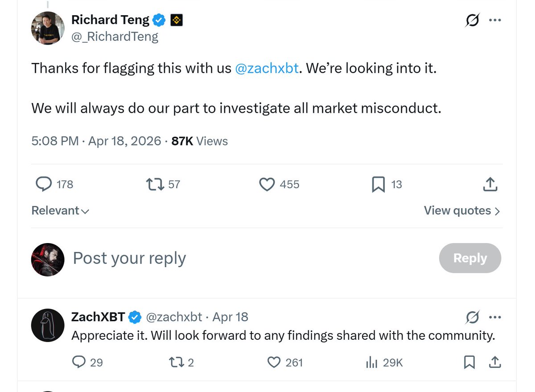Viewport: 535px width, 392px height.
Task: Click the reply icon on Richard Teng's post
Action: 43,184
